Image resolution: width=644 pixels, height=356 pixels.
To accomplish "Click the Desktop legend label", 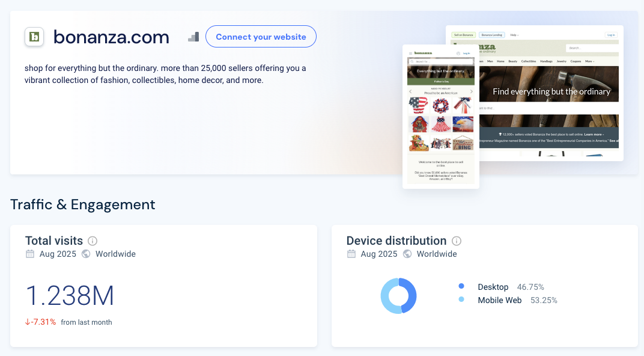I will [493, 287].
